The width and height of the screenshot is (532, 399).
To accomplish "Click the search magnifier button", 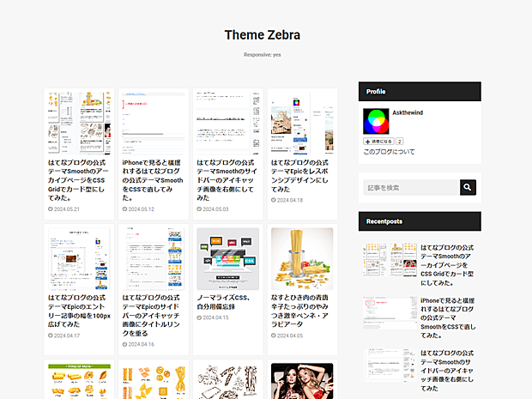I will point(468,187).
